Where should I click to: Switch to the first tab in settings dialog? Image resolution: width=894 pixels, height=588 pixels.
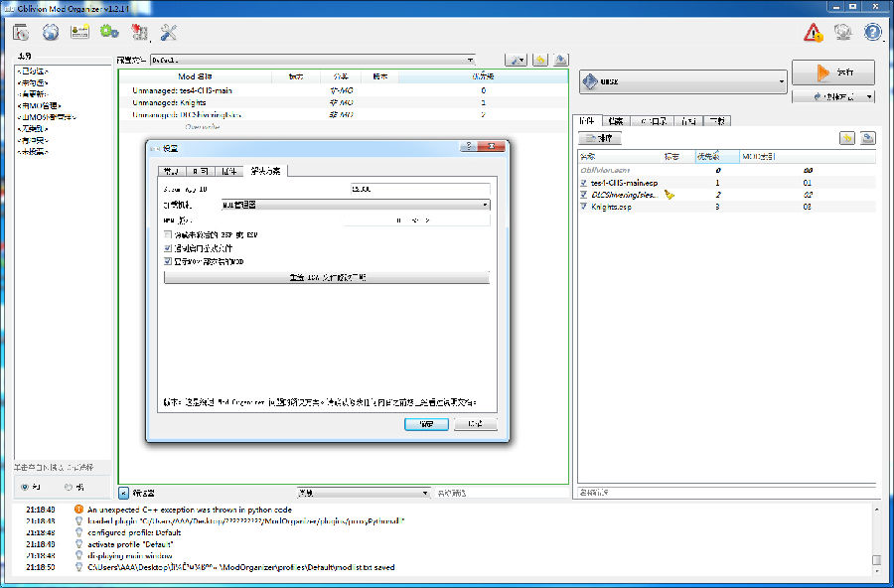[171, 171]
